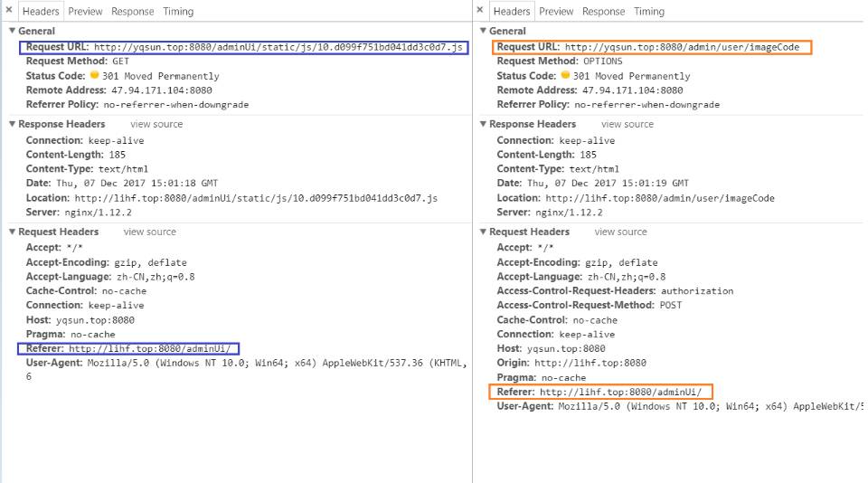View source of right Request Headers
Image resolution: width=868 pixels, height=483 pixels.
pos(621,232)
